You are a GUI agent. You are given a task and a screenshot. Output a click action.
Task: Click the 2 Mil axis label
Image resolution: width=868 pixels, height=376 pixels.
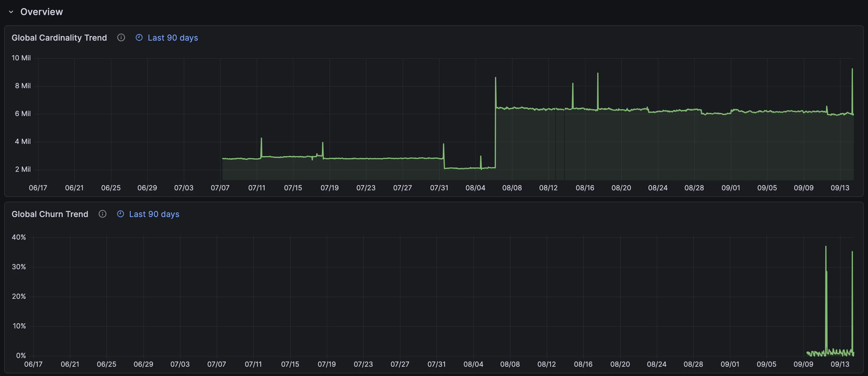[x=23, y=169]
